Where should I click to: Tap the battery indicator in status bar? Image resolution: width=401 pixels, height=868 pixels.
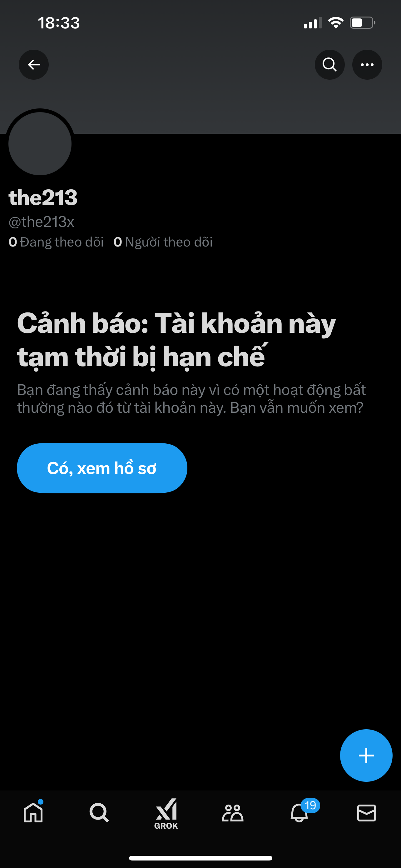click(x=363, y=23)
